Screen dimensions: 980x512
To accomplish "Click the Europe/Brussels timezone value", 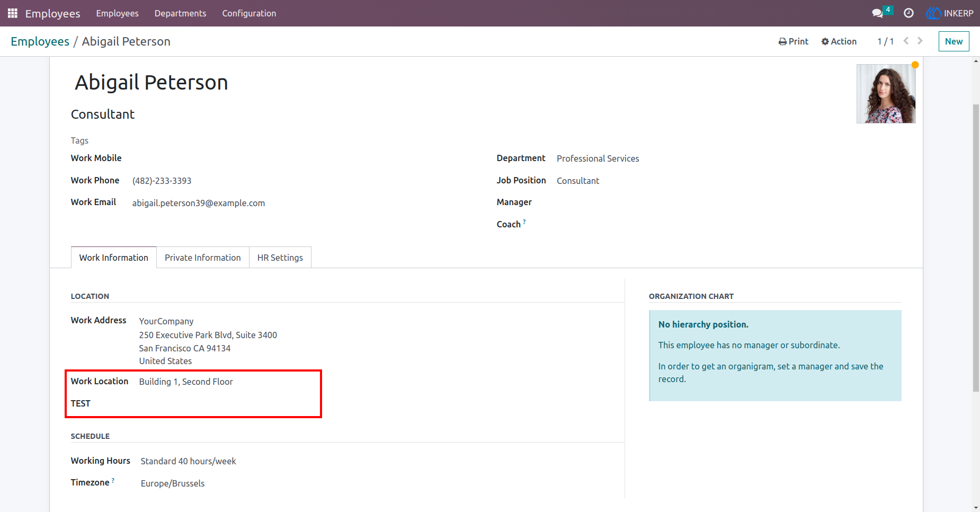I will [173, 483].
